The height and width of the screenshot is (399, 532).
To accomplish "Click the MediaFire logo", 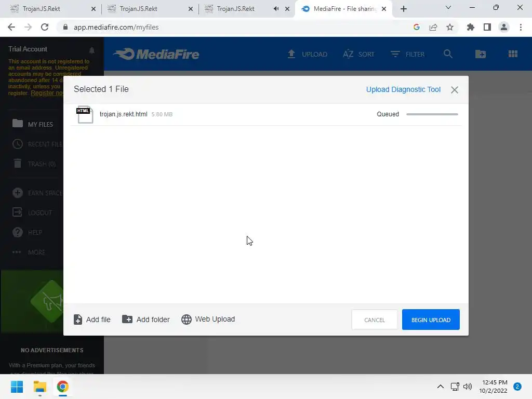I will click(x=156, y=54).
